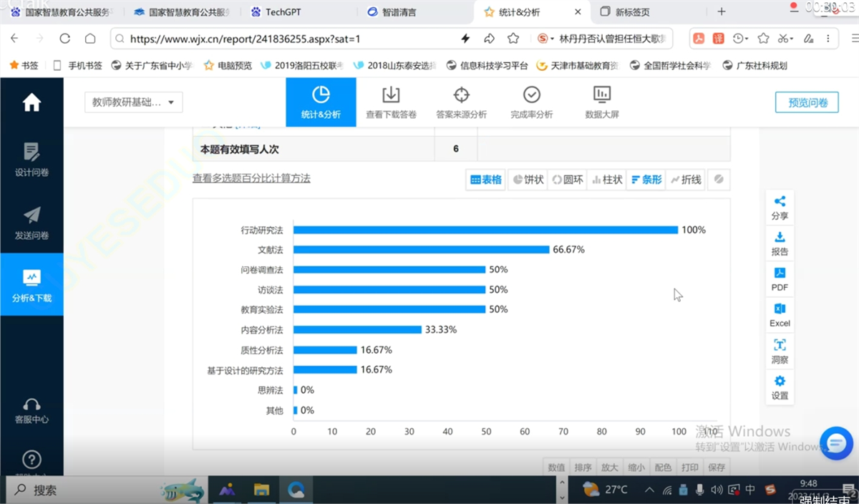Hide the chart using the disabled-circle icon

(719, 180)
